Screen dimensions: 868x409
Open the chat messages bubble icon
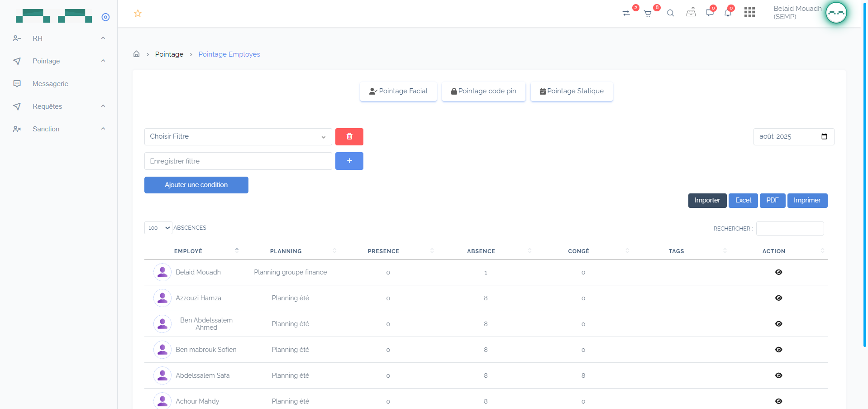click(x=710, y=13)
